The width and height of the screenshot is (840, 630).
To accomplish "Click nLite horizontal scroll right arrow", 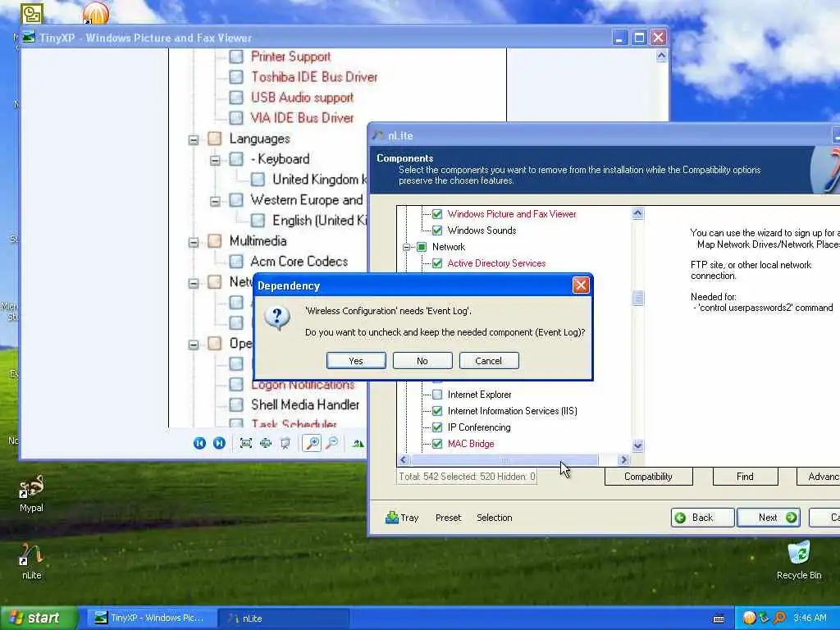I will tap(623, 459).
